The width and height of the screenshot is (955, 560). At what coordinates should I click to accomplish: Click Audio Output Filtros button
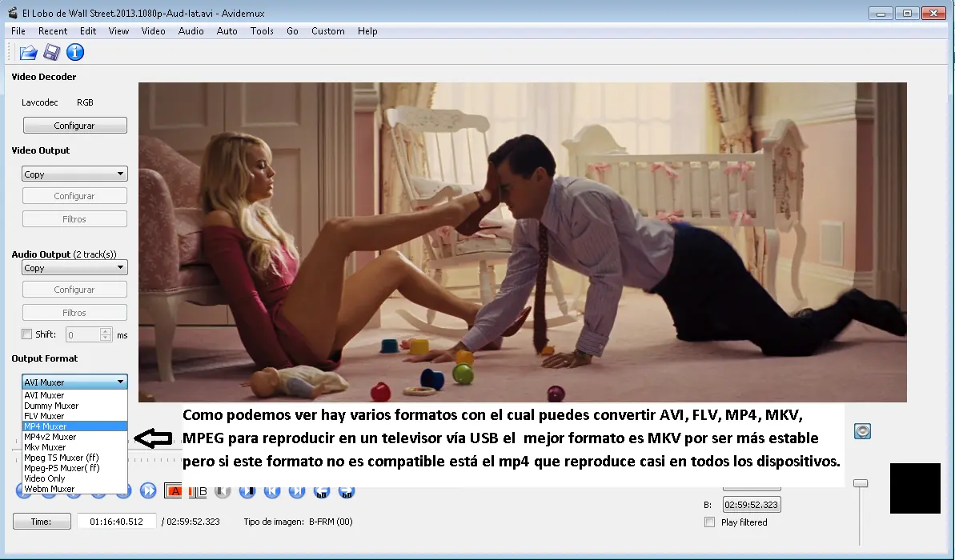pos(75,313)
